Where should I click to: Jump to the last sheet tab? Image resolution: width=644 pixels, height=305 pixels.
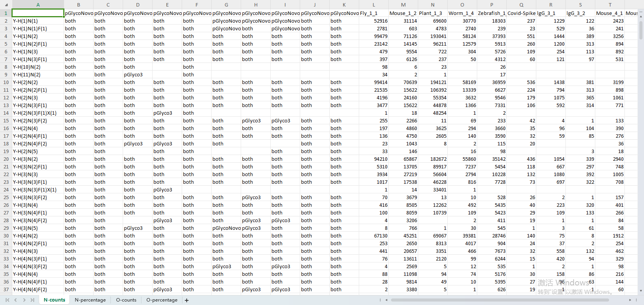[33, 300]
